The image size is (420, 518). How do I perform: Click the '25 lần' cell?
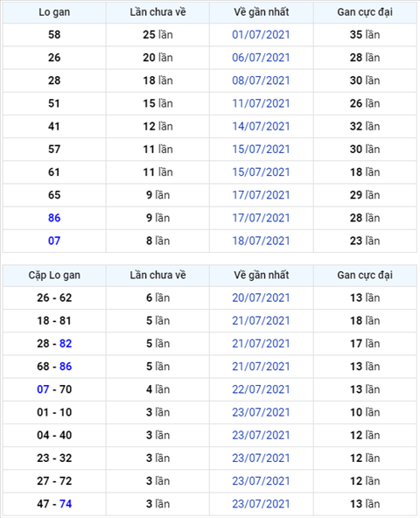tap(157, 35)
